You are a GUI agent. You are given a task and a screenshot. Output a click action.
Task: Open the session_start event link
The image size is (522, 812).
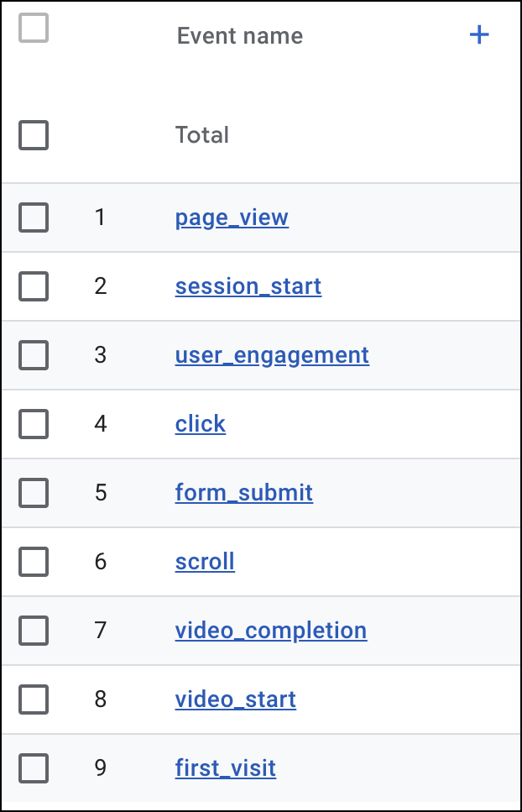coord(248,286)
